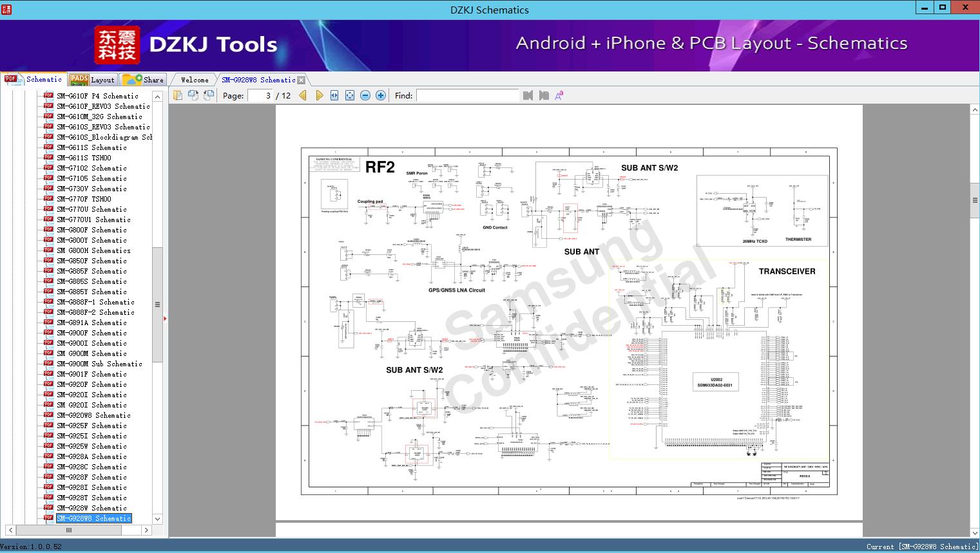Collapse side panel with red splitter arrow
Viewport: 980px width, 553px height.
tap(165, 318)
